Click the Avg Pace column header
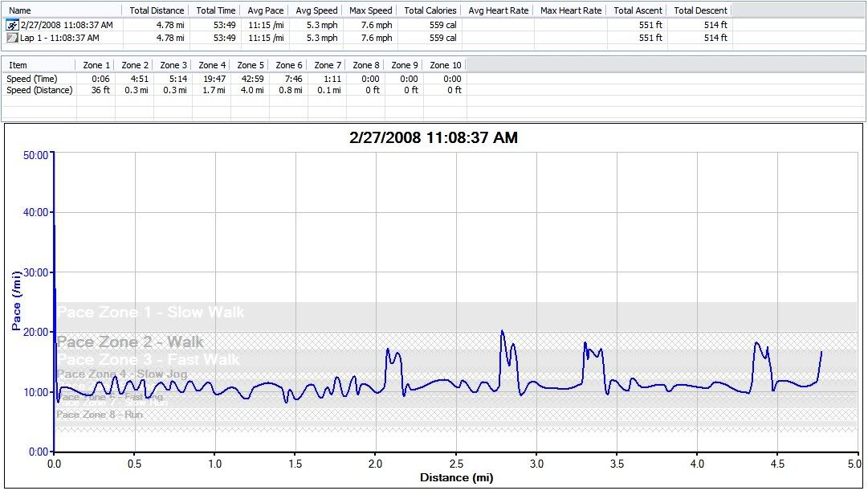868x503 pixels. coord(265,10)
